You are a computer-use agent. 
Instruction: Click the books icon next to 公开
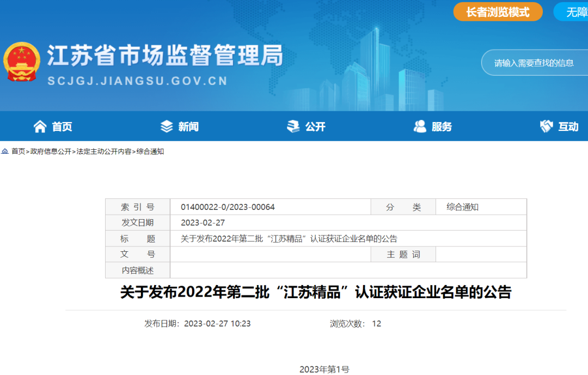(x=292, y=126)
